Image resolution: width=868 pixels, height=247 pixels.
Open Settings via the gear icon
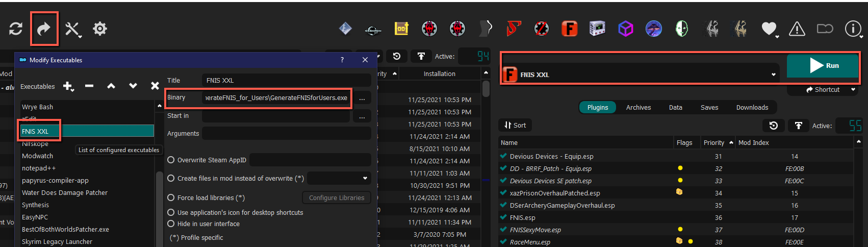(100, 29)
